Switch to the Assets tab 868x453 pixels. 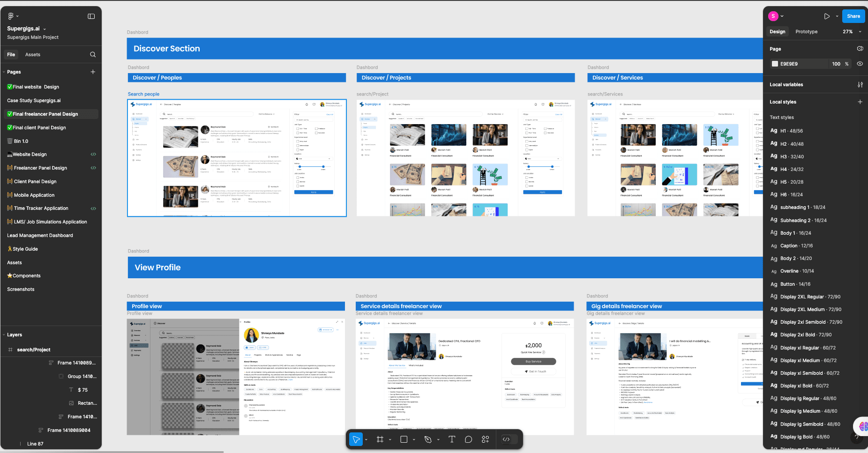[x=33, y=54]
